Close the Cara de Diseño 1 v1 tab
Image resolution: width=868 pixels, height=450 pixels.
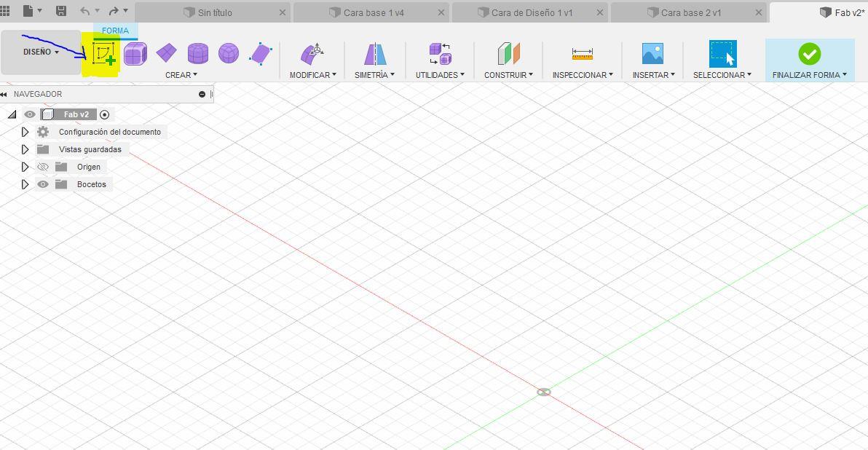[x=599, y=12]
